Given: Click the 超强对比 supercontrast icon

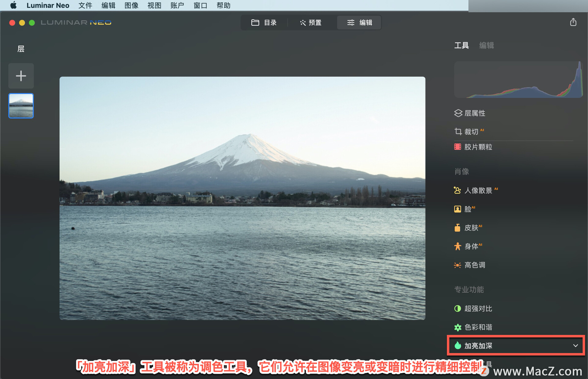Looking at the screenshot, I should coord(457,309).
